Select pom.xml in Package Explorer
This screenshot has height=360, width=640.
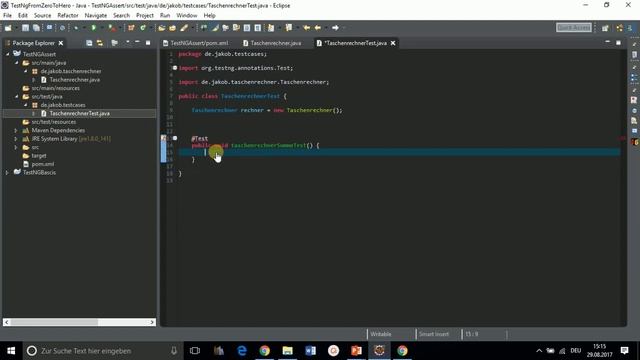pos(42,164)
